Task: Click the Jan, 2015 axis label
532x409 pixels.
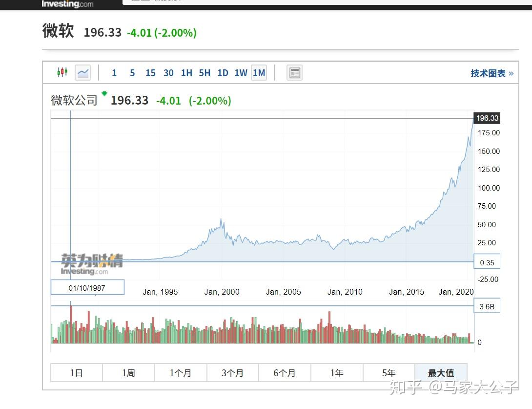Action: pos(407,292)
